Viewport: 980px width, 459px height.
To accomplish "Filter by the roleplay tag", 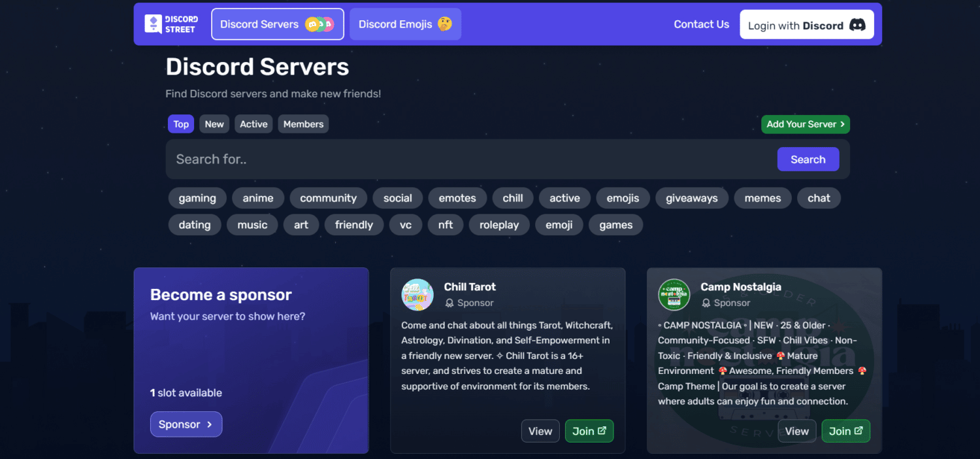I will point(499,225).
